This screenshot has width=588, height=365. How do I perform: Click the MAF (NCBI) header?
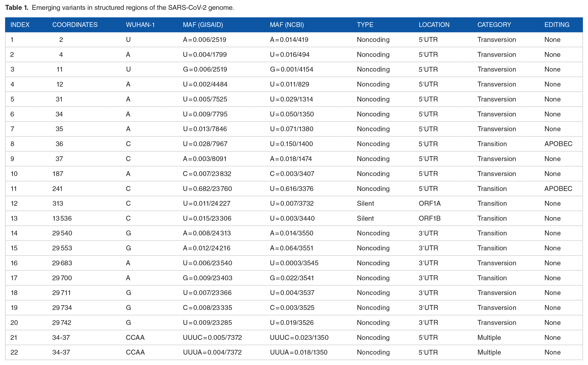point(287,25)
